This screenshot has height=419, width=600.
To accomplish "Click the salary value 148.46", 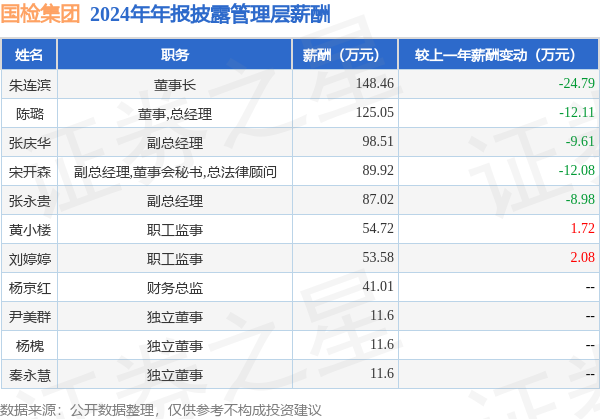I will (x=375, y=83).
